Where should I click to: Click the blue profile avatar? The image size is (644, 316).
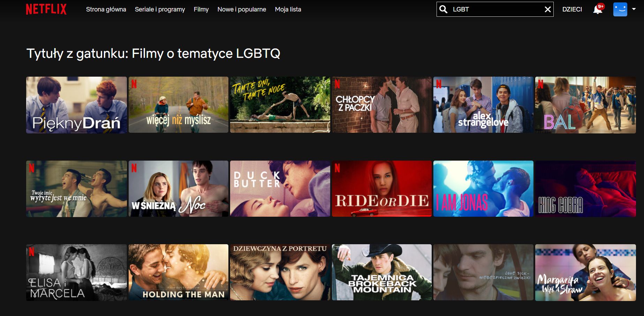[x=620, y=9]
